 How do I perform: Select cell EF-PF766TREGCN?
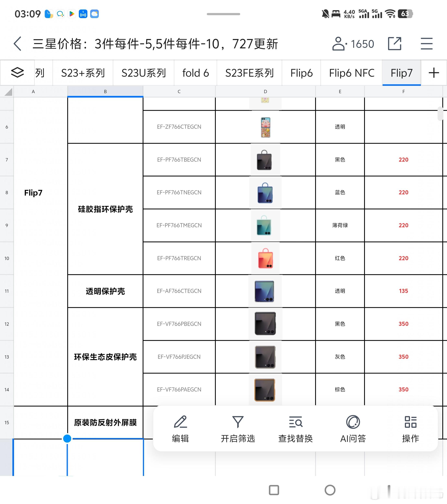pos(179,258)
